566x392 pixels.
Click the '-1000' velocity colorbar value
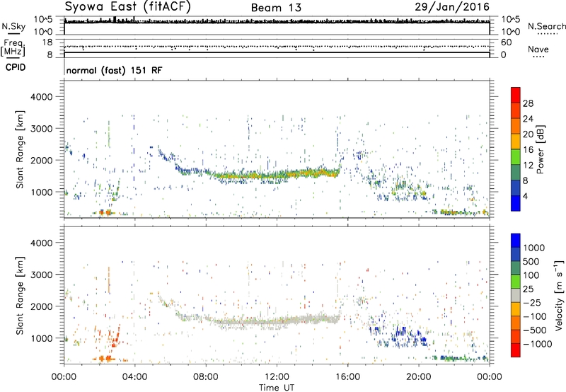(x=537, y=344)
